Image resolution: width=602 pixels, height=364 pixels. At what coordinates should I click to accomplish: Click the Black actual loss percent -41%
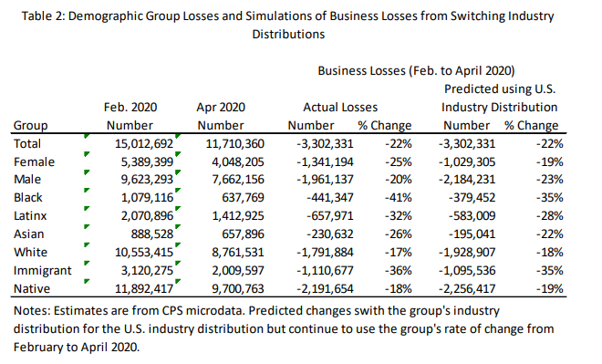point(399,197)
